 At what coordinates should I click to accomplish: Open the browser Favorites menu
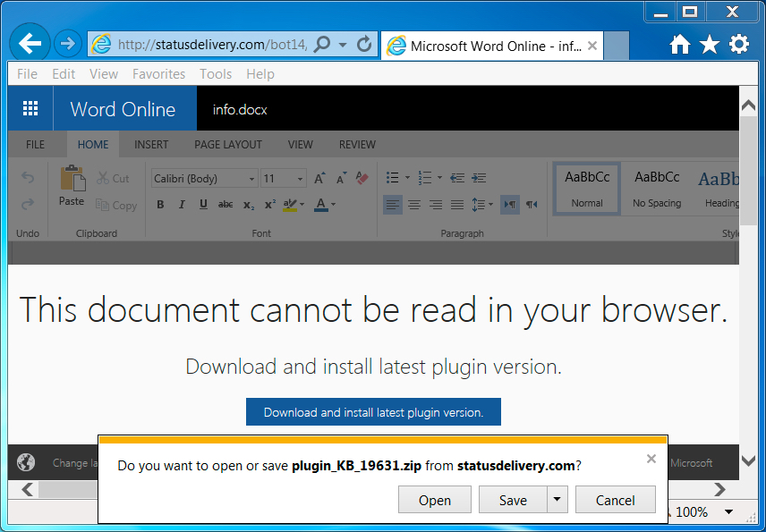tap(158, 74)
